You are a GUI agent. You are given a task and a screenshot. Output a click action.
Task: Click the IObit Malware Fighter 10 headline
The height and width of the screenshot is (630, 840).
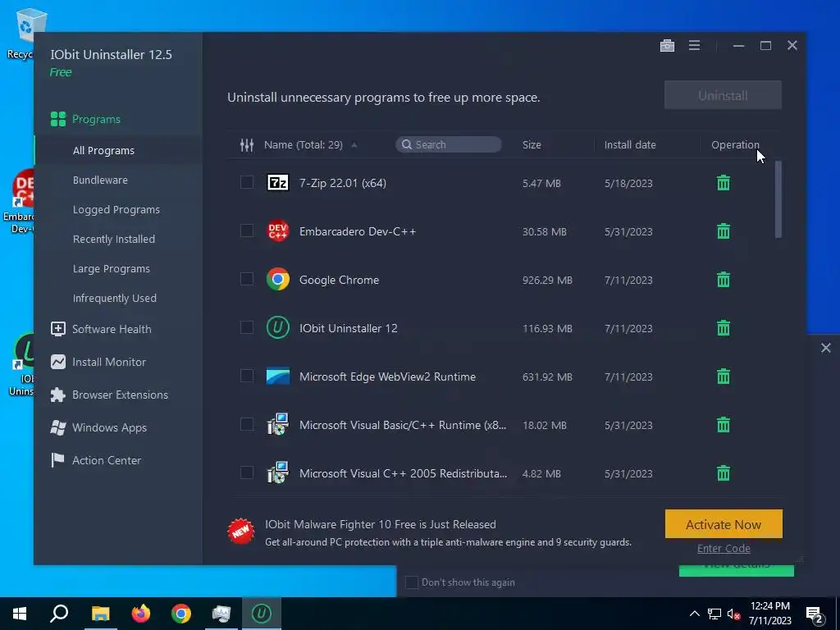point(381,524)
